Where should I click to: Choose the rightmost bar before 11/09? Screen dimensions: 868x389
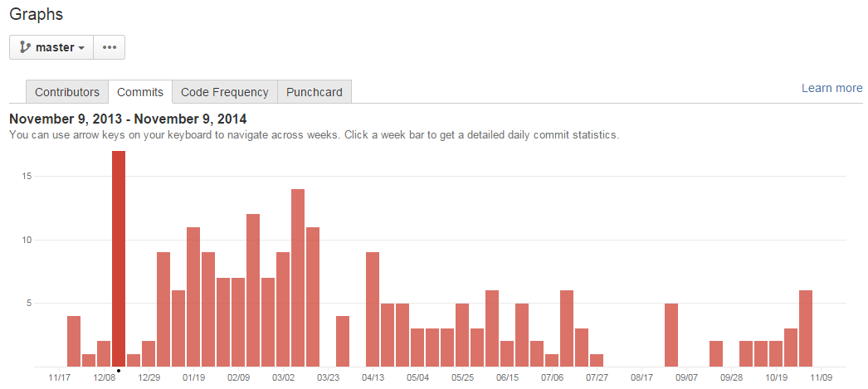coord(806,328)
